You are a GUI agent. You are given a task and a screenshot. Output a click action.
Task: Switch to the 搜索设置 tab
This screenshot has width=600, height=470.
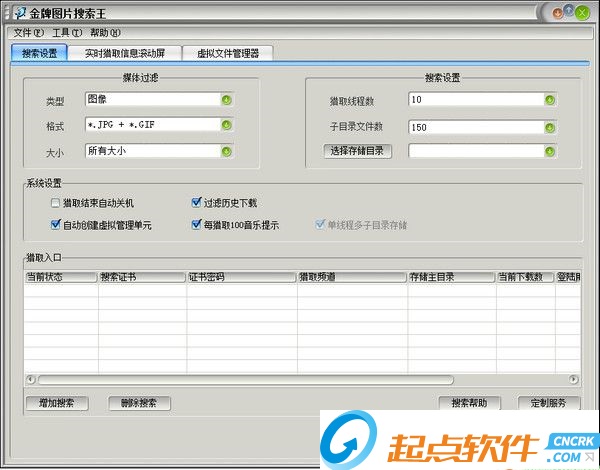point(39,53)
